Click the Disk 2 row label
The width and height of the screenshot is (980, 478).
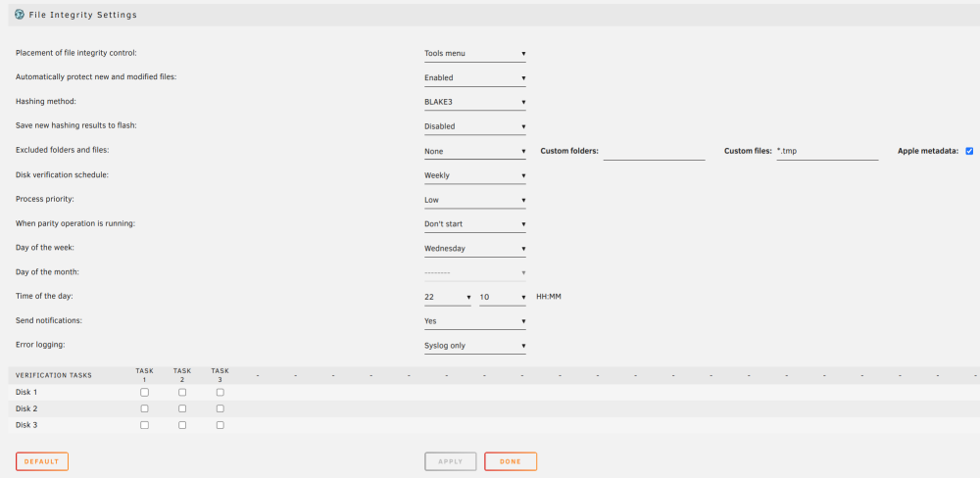(26, 408)
